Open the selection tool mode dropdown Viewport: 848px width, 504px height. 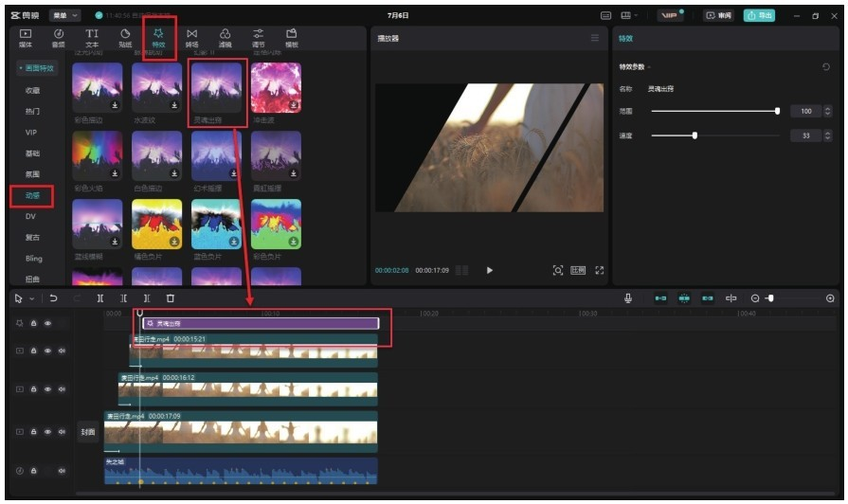pos(32,298)
